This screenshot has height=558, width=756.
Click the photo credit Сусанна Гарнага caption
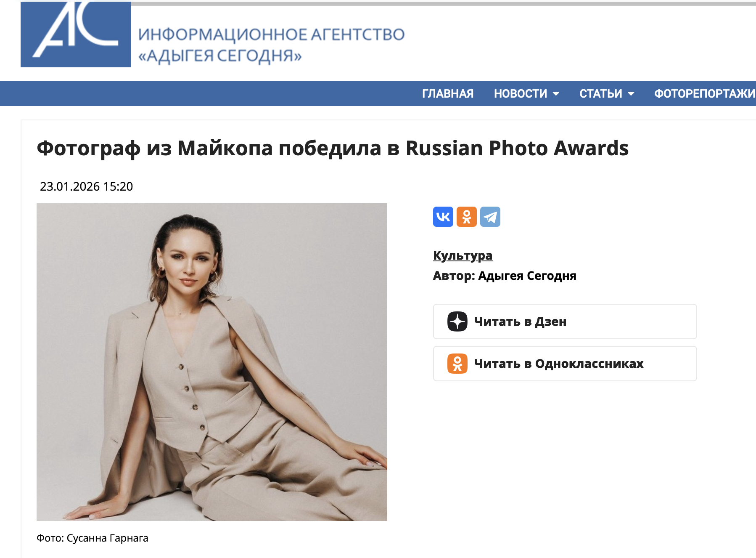pyautogui.click(x=93, y=538)
